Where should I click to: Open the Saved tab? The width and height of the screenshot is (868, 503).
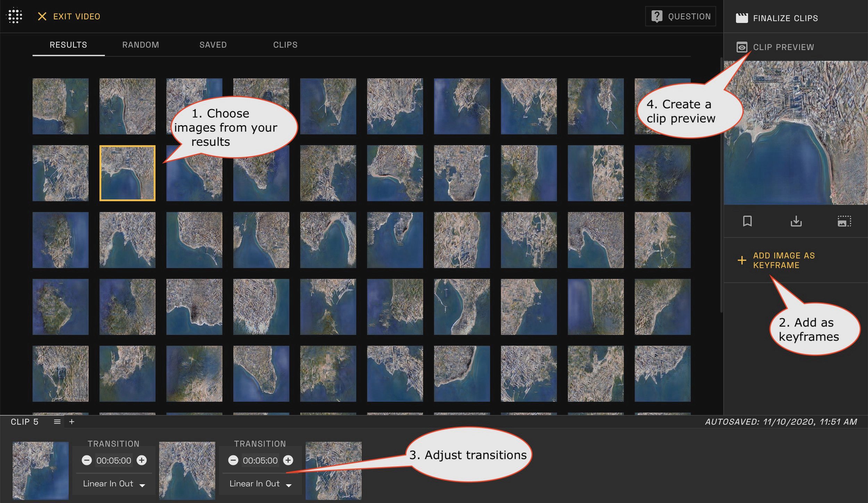pyautogui.click(x=213, y=44)
